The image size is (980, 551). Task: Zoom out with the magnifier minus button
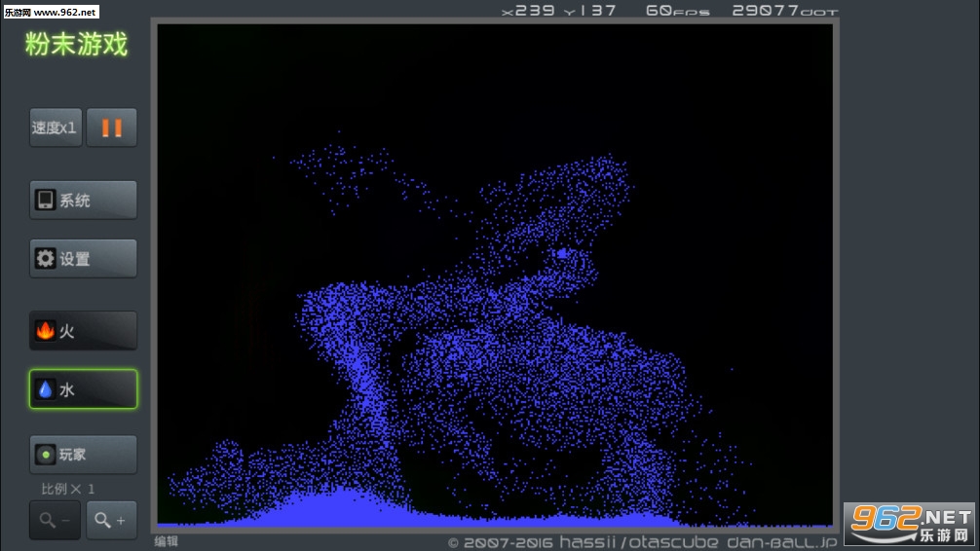click(x=55, y=520)
